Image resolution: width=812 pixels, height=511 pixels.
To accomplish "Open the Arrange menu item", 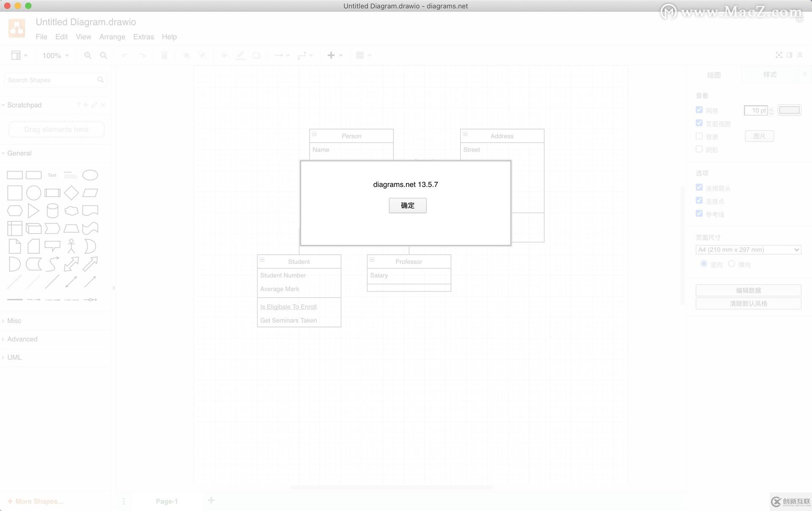I will (x=112, y=37).
